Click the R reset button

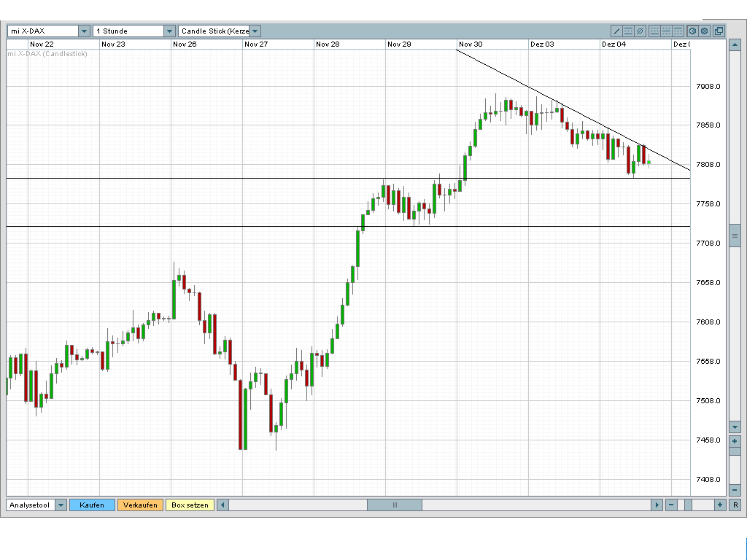coord(735,505)
